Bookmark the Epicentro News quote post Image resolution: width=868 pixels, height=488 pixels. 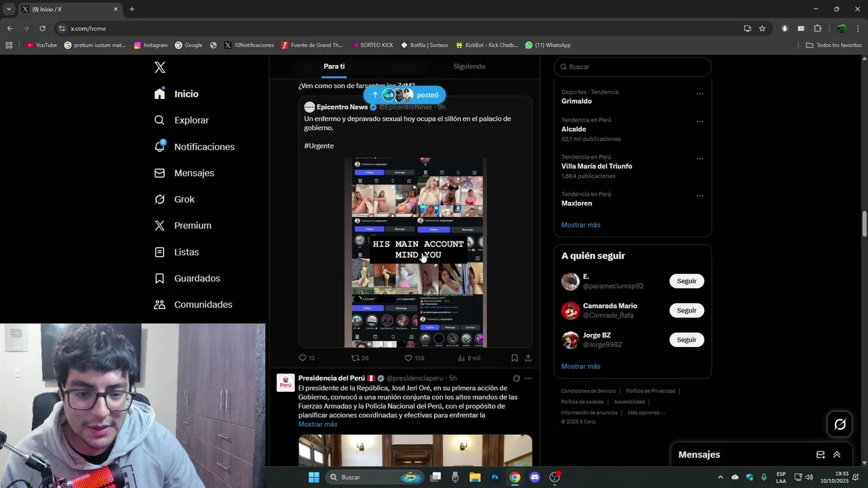[515, 358]
